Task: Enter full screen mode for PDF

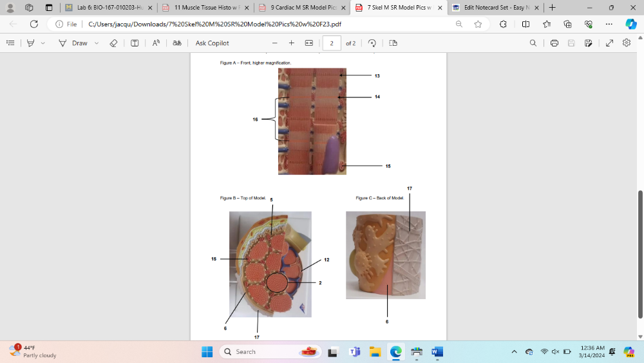Action: [609, 43]
